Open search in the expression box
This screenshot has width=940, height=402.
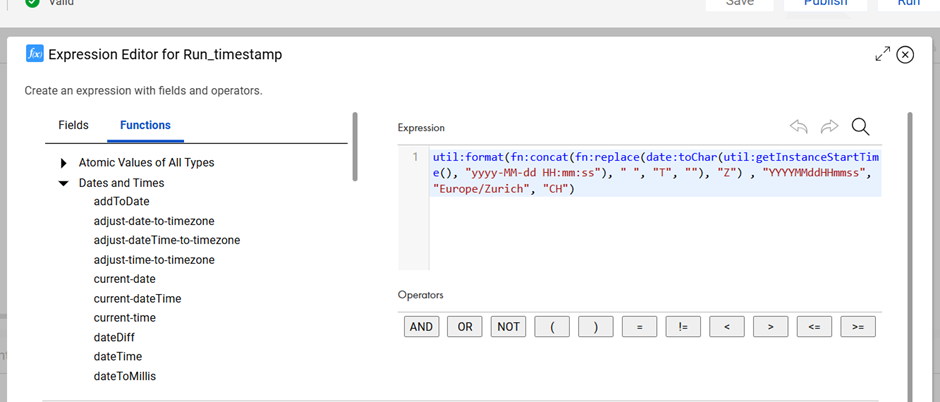point(860,126)
